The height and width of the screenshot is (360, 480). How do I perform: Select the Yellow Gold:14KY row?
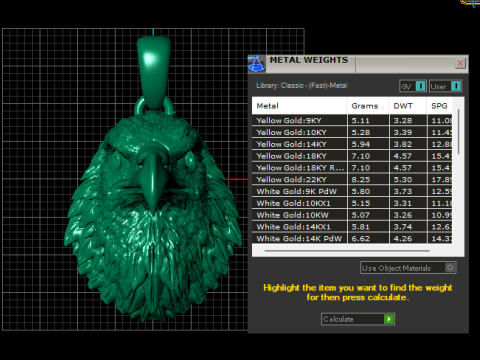[x=352, y=144]
